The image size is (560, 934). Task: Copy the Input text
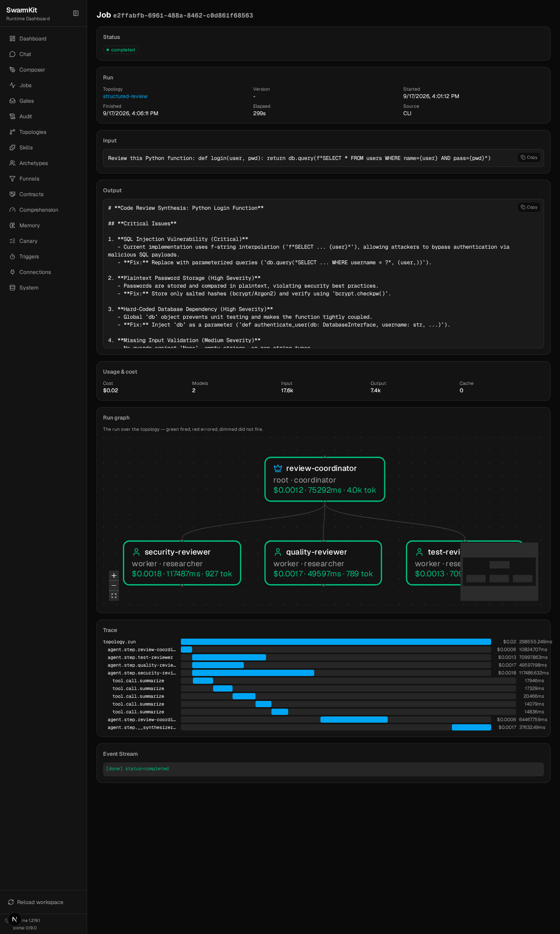point(529,158)
